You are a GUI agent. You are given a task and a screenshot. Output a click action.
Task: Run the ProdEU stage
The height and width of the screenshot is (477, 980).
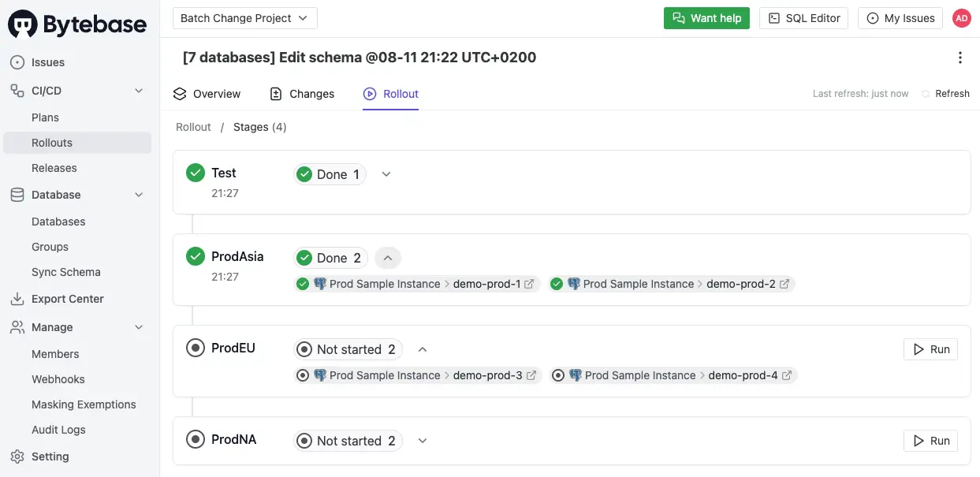click(930, 349)
